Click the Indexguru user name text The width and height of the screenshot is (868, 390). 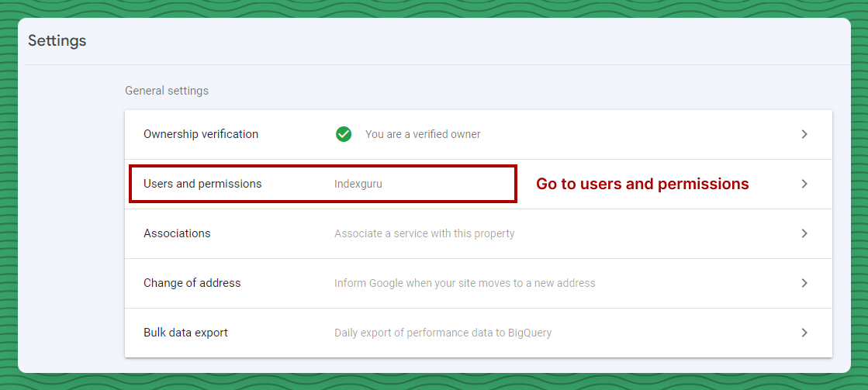(358, 184)
